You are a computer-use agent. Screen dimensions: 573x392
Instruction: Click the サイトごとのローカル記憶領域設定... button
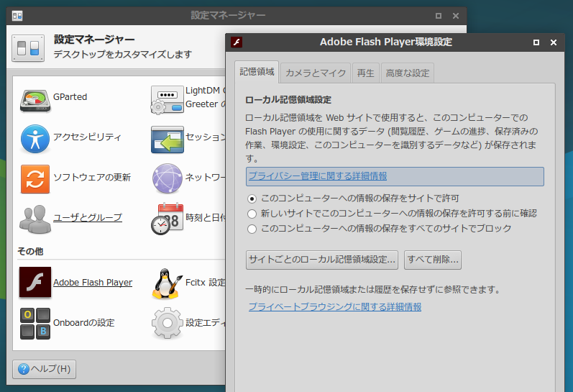(322, 260)
